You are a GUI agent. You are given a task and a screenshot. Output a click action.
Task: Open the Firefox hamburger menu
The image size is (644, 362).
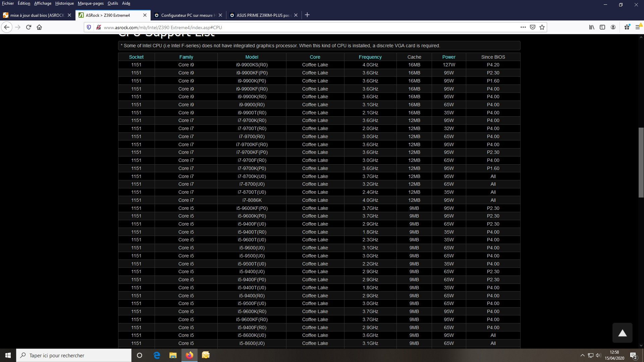(638, 27)
